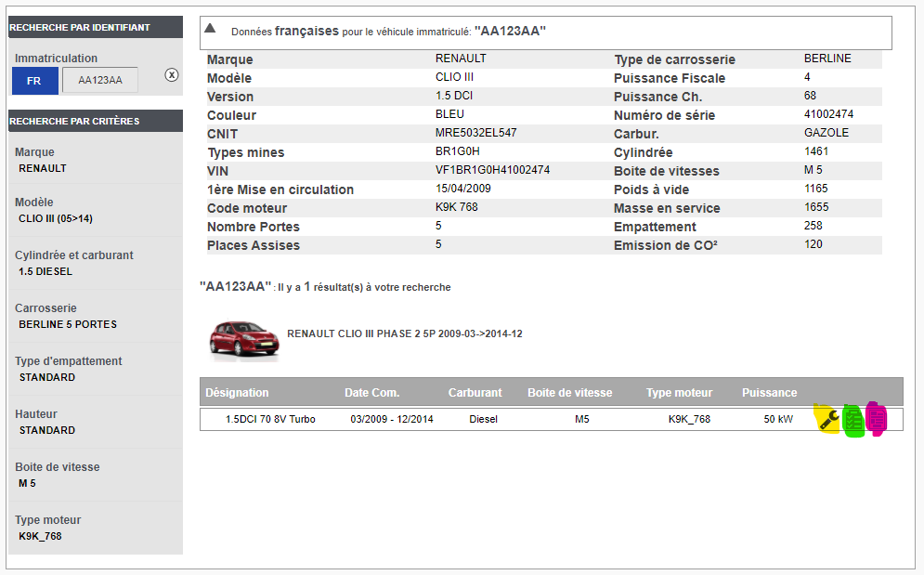Click the Emission de CO² value 120
Screen dimensions: 924x575
(813, 244)
